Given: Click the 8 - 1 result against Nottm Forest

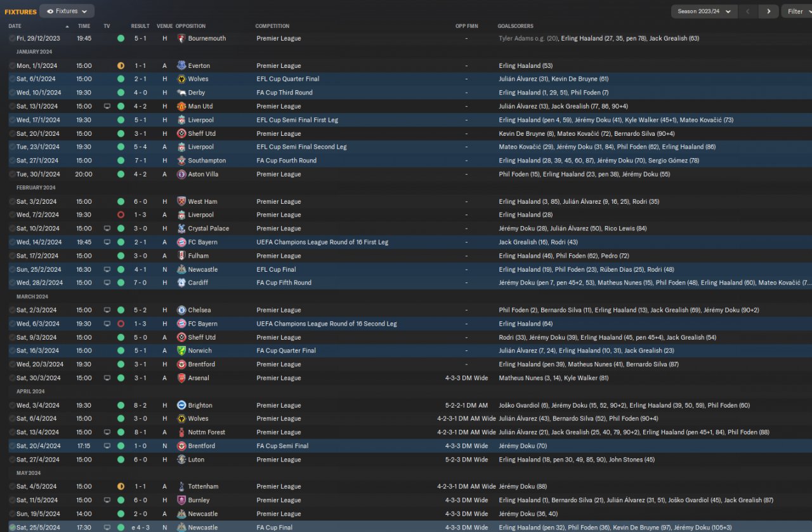Looking at the screenshot, I should click(141, 432).
